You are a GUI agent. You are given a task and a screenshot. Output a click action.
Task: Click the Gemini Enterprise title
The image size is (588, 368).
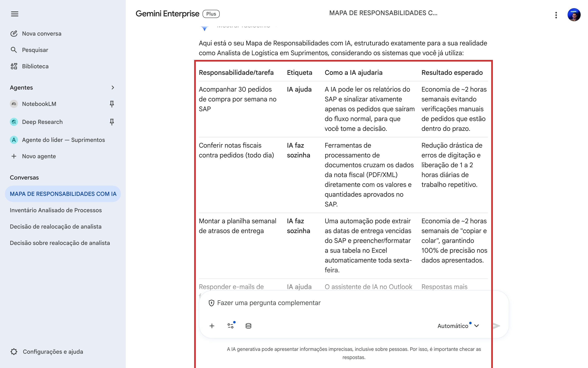[x=167, y=14]
